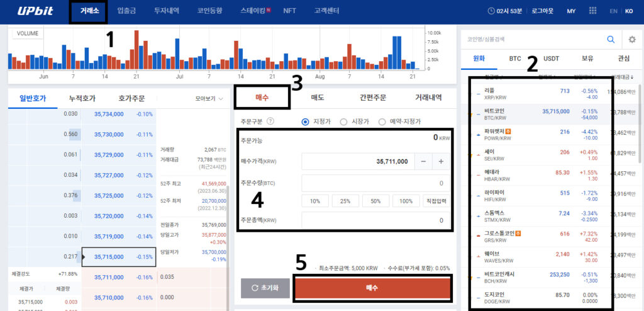Image resolution: width=644 pixels, height=311 pixels.
Task: Select the 세이 SEI/KRW row
Action: (x=549, y=155)
